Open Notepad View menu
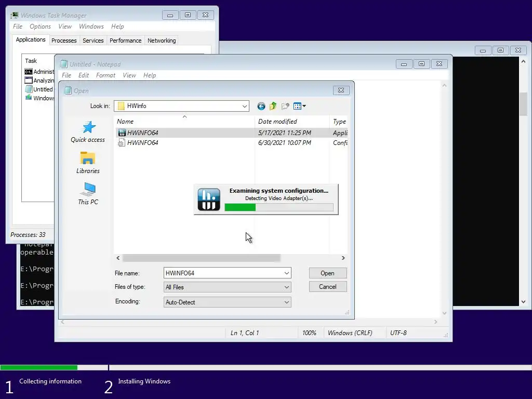 (x=129, y=75)
